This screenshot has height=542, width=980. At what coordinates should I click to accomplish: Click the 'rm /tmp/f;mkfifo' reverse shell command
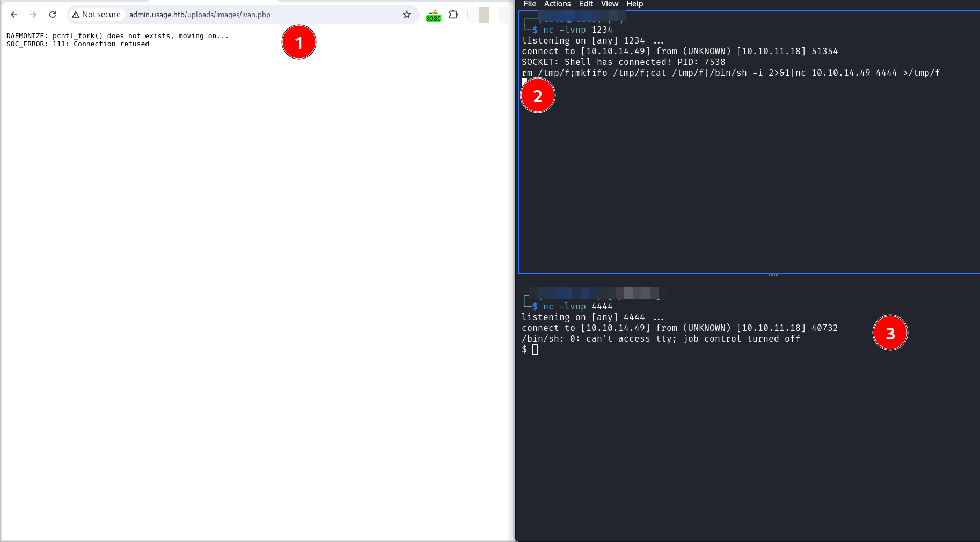(x=730, y=73)
